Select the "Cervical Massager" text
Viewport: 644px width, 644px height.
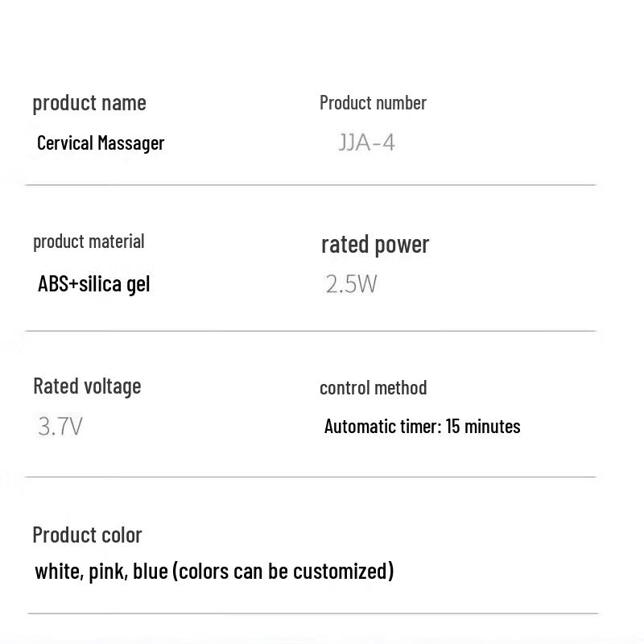pos(101,143)
